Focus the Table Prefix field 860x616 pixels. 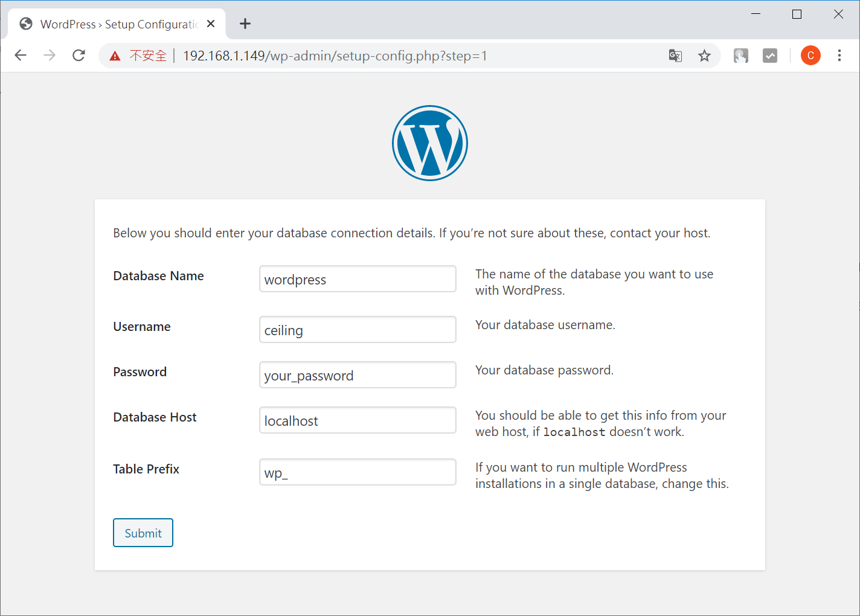[x=358, y=472]
